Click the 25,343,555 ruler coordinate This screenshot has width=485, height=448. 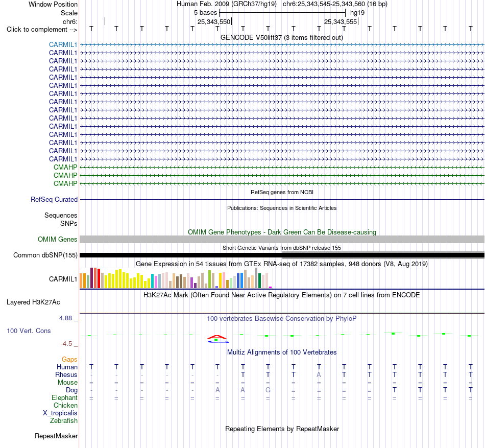340,21
